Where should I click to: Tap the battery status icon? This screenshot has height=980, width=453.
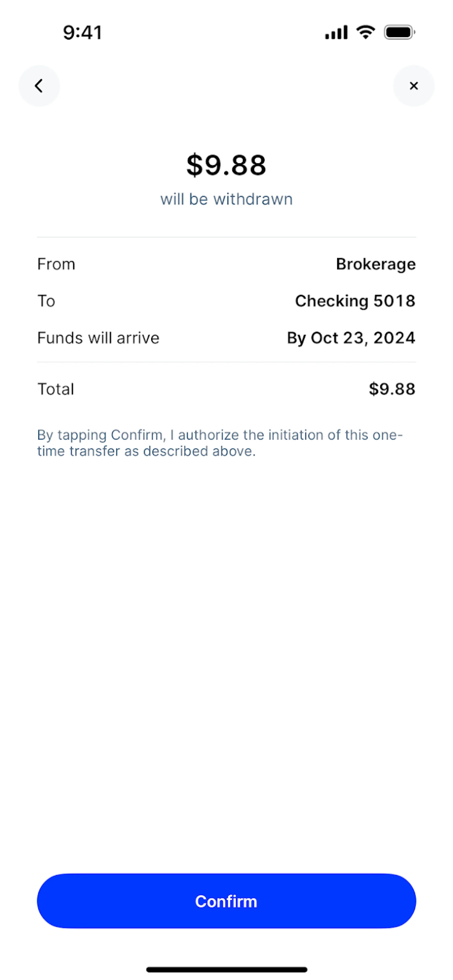[x=399, y=32]
